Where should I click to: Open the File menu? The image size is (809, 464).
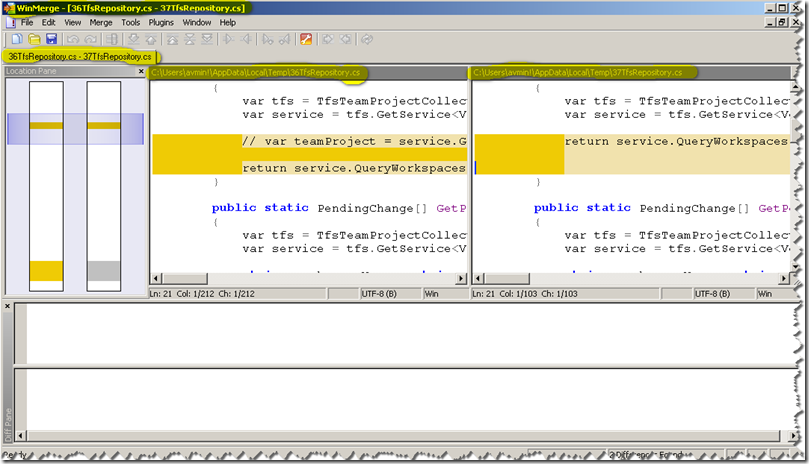(27, 23)
